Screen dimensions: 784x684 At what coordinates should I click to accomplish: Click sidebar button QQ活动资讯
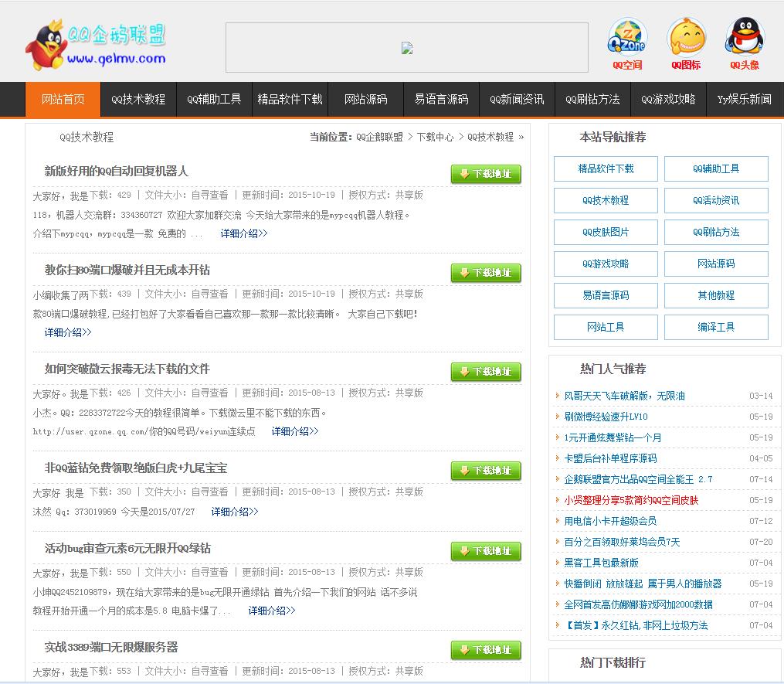716,201
